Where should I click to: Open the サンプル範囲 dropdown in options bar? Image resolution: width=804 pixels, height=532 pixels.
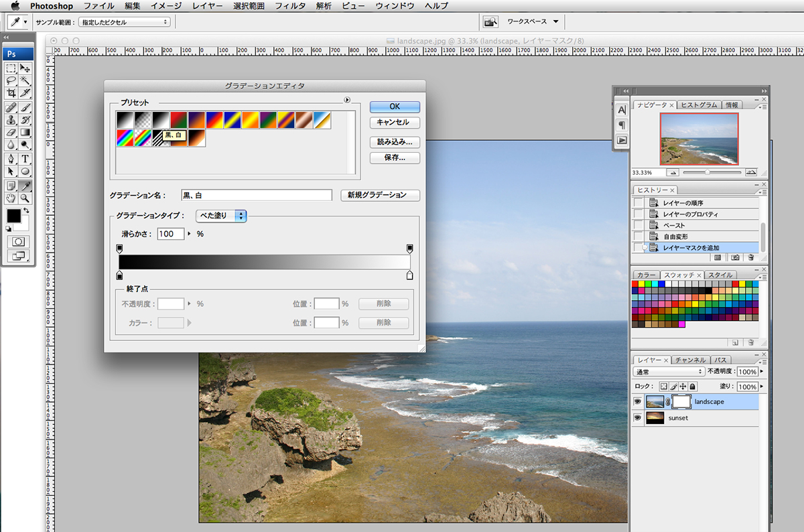[124, 22]
